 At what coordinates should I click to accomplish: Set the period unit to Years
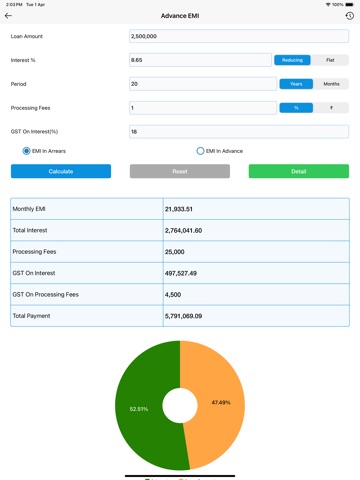(296, 84)
